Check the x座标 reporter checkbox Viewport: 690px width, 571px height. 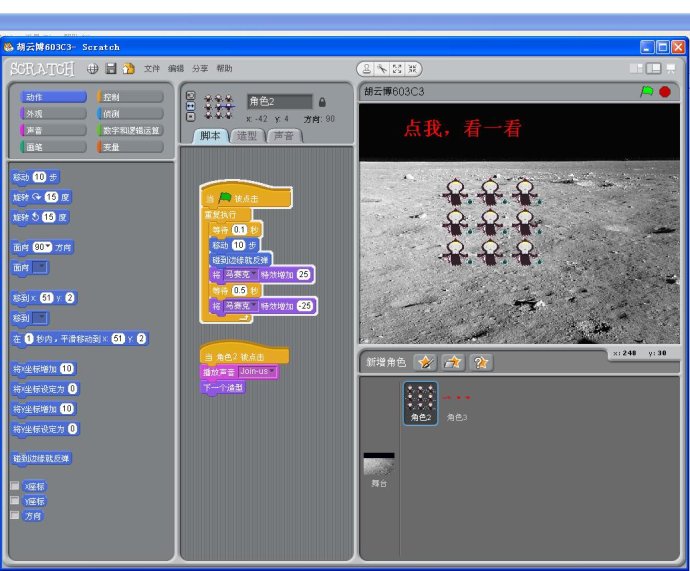click(15, 486)
